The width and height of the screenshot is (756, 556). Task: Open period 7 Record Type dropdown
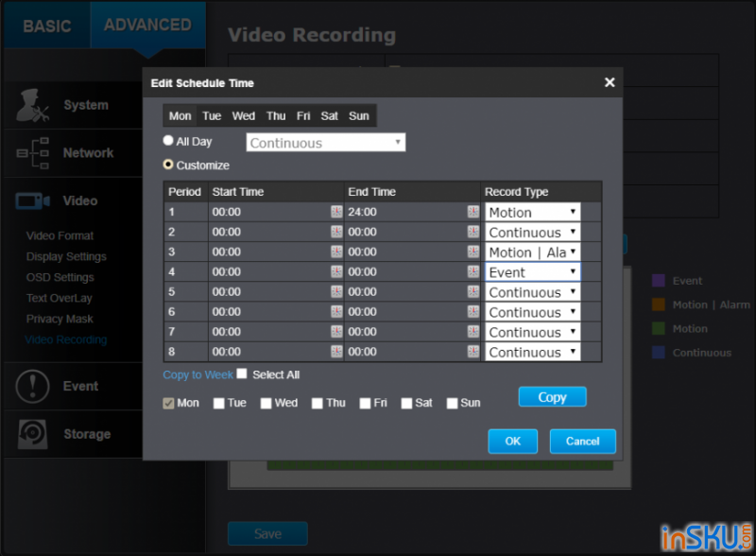pyautogui.click(x=533, y=332)
